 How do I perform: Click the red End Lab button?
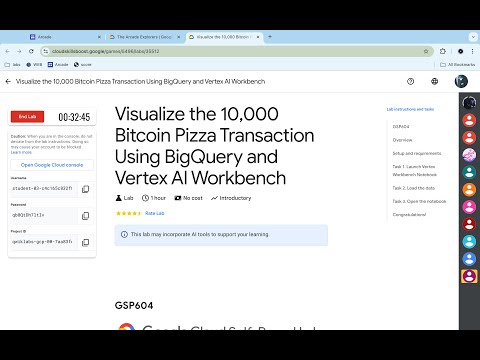pyautogui.click(x=27, y=117)
